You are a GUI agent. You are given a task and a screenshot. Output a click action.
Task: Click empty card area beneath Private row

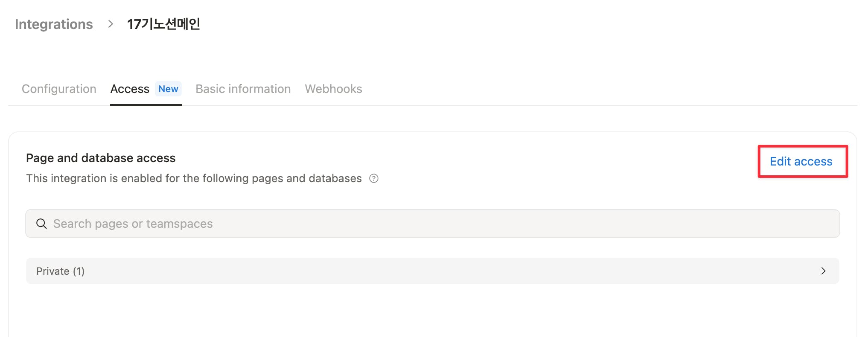(x=433, y=311)
